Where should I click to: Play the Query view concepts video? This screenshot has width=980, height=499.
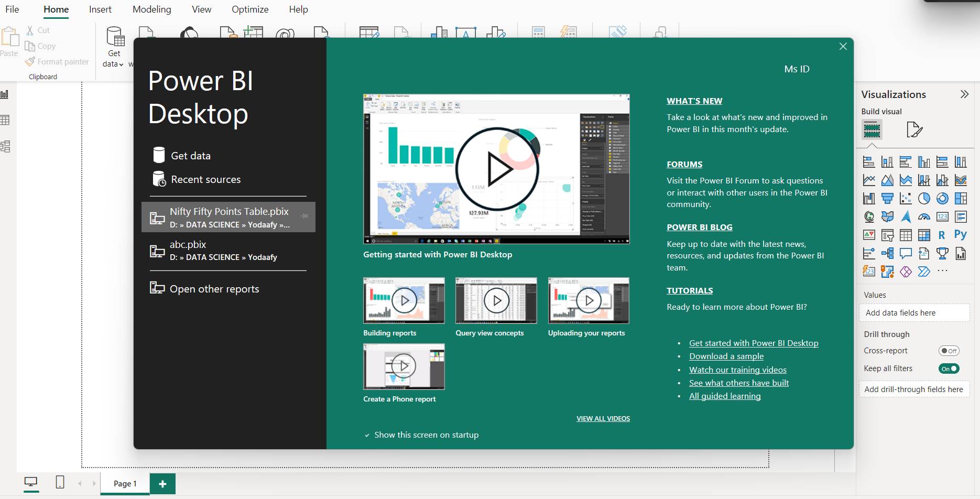pyautogui.click(x=496, y=300)
